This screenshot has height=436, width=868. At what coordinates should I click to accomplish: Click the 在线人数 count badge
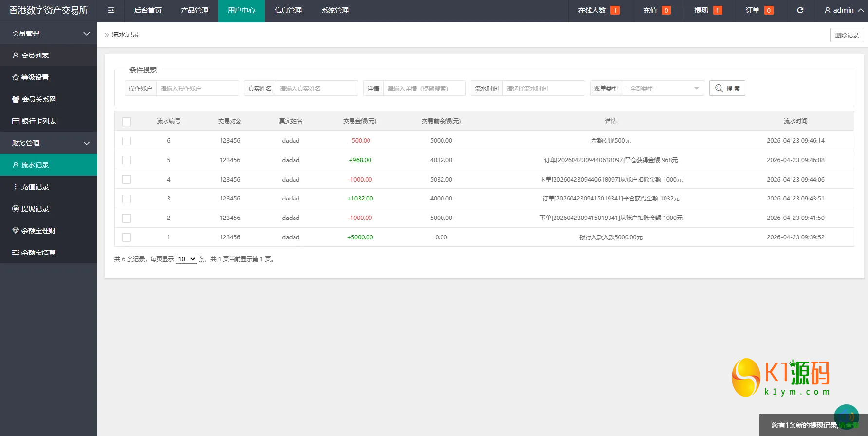615,10
